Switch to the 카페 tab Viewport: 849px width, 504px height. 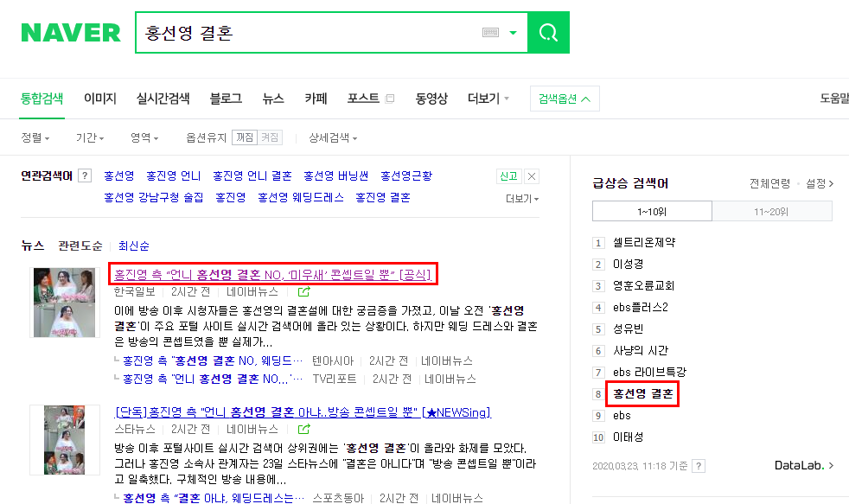[316, 99]
